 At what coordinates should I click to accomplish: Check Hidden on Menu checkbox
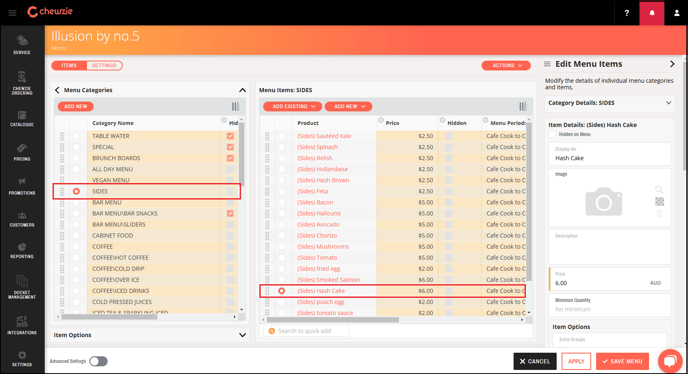[552, 134]
